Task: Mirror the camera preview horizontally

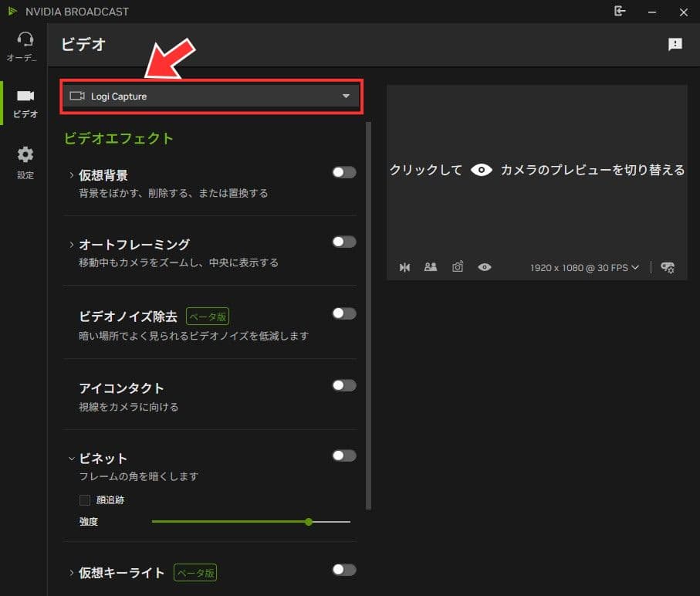Action: [404, 267]
